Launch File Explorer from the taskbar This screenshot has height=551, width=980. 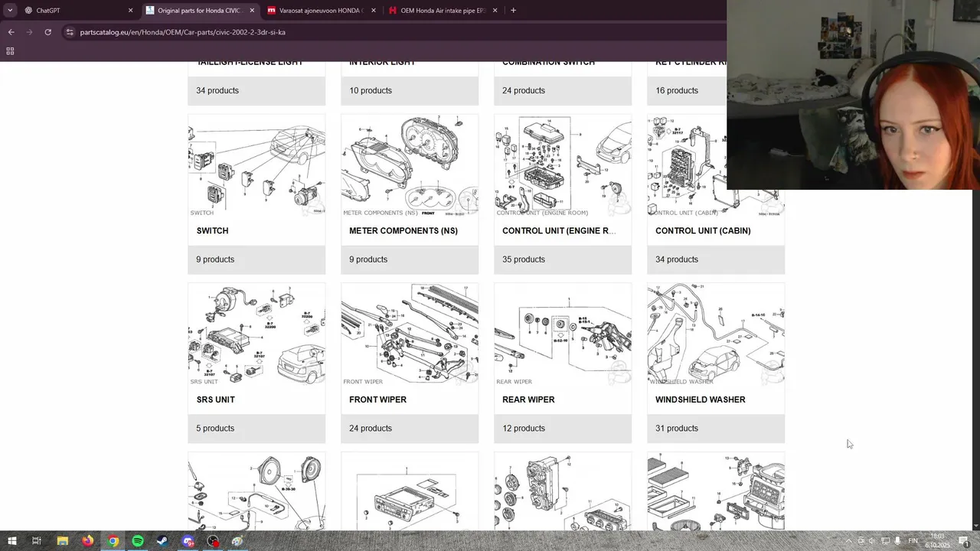coord(63,541)
